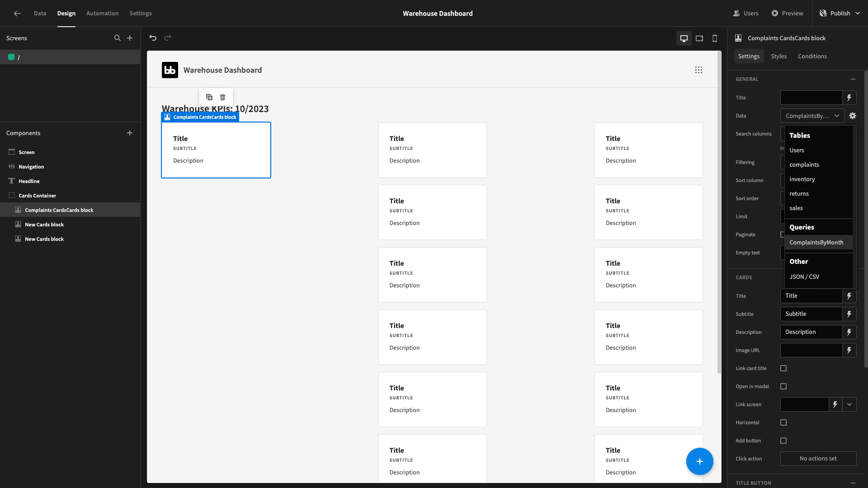Select the inventory table option

[x=818, y=179]
